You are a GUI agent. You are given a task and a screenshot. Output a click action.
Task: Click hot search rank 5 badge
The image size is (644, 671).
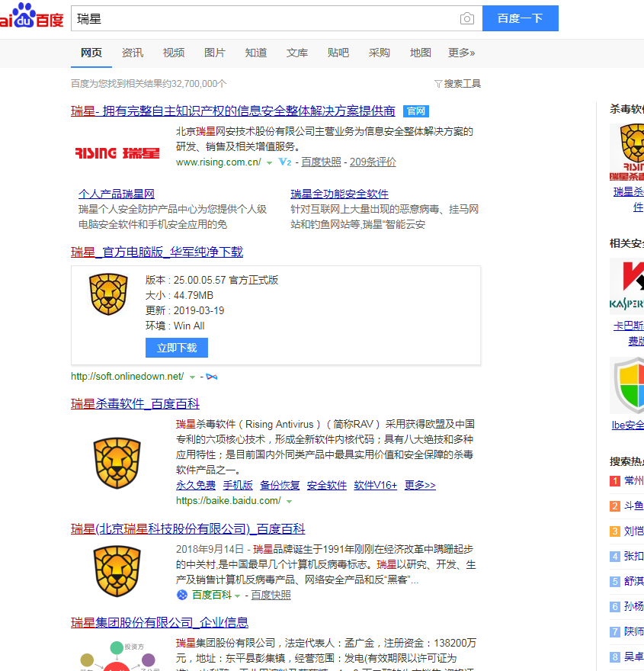pos(615,582)
